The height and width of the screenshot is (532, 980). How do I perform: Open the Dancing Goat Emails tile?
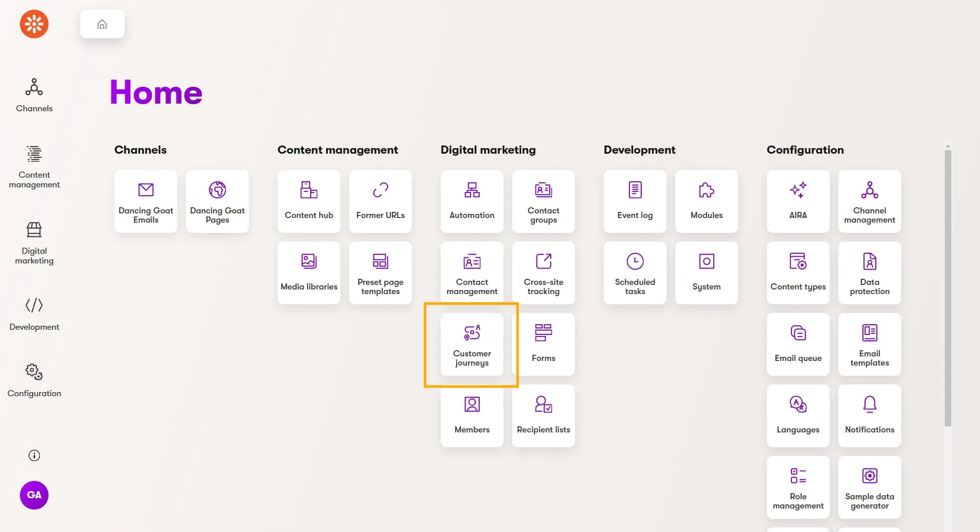146,202
